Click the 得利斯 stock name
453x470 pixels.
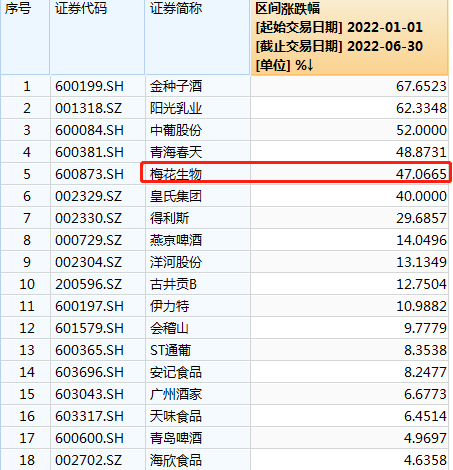pyautogui.click(x=169, y=218)
